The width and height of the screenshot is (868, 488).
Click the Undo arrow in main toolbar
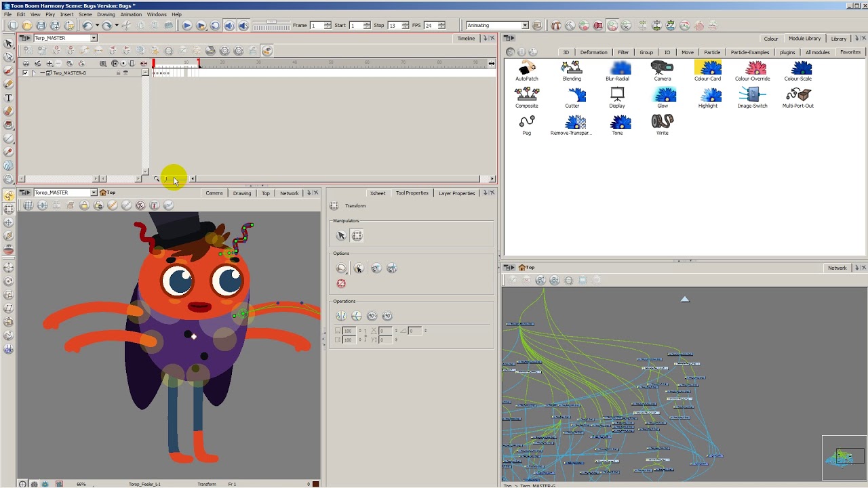87,26
